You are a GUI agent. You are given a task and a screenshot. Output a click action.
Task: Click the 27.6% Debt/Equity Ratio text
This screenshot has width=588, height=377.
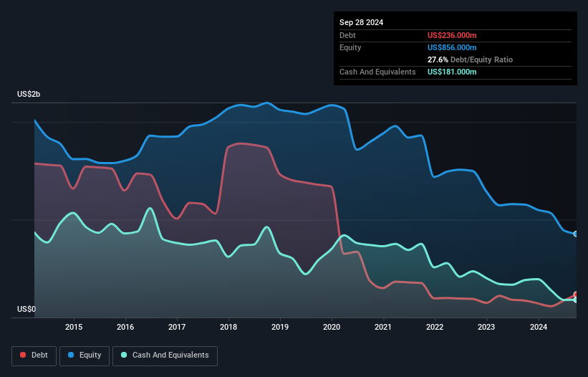[x=470, y=59]
